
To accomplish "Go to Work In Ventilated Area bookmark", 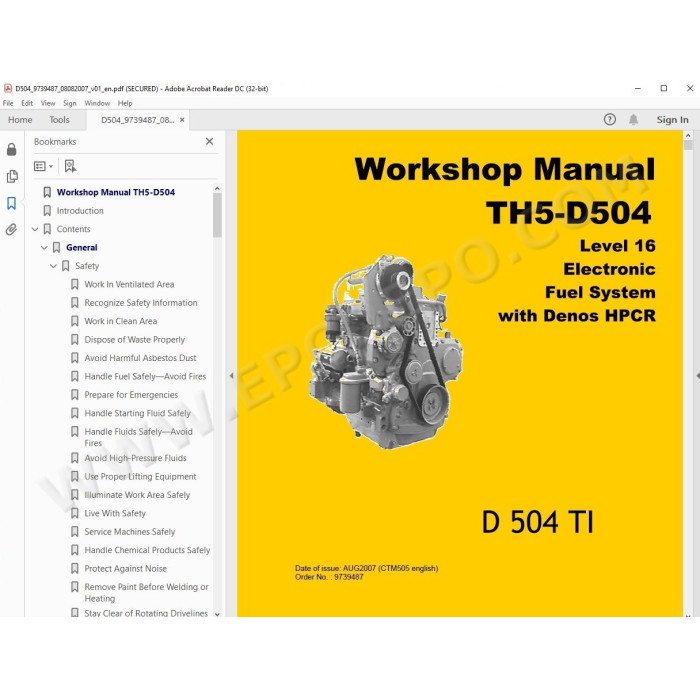I will click(x=129, y=284).
